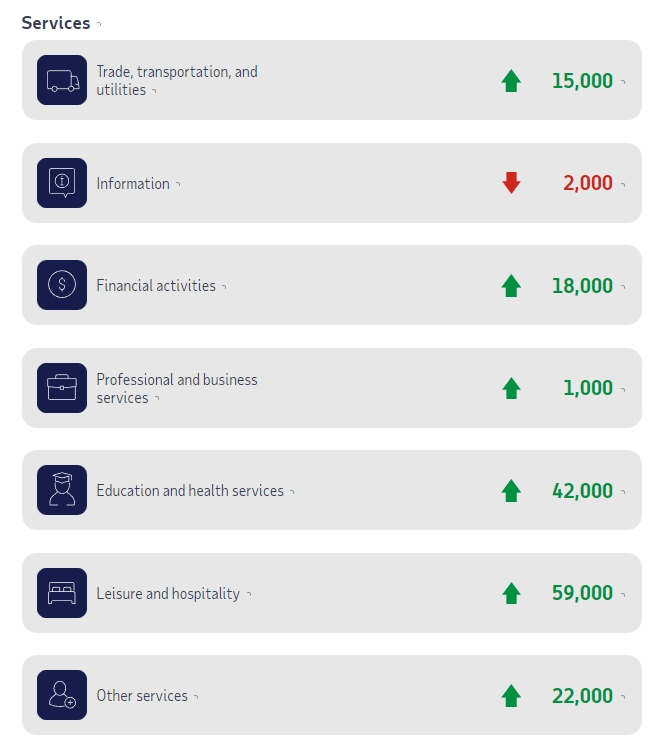Click the bed Leisure and hospitality icon
This screenshot has width=663, height=750.
click(x=62, y=593)
